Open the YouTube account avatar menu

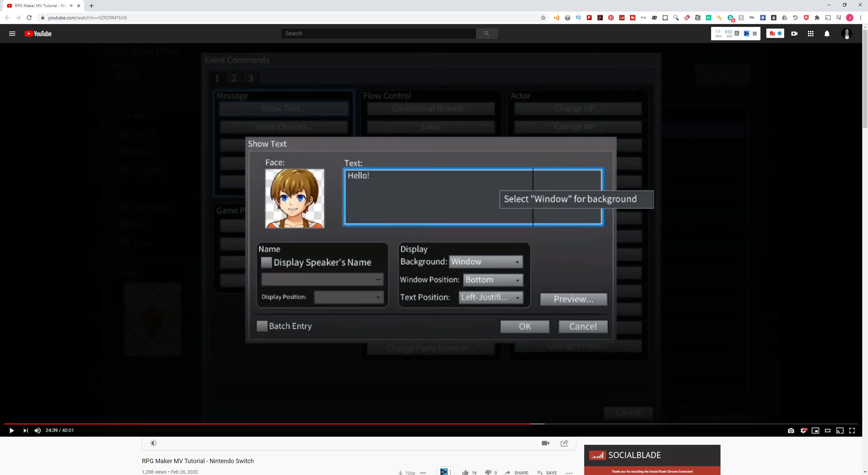pos(847,34)
